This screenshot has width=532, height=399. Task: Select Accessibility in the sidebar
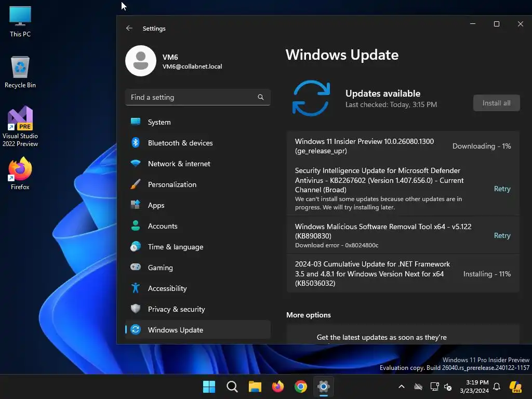(x=198, y=288)
